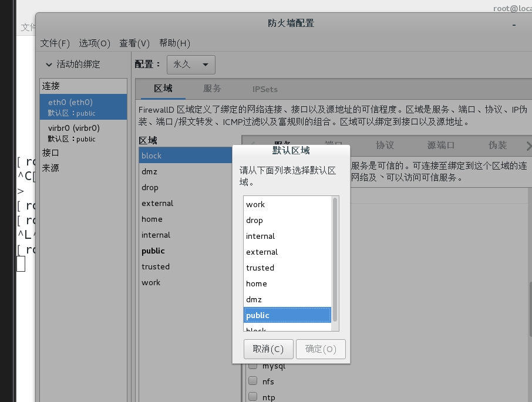Click the right arrow to scroll sub-tabs
The image size is (532, 402).
click(528, 146)
